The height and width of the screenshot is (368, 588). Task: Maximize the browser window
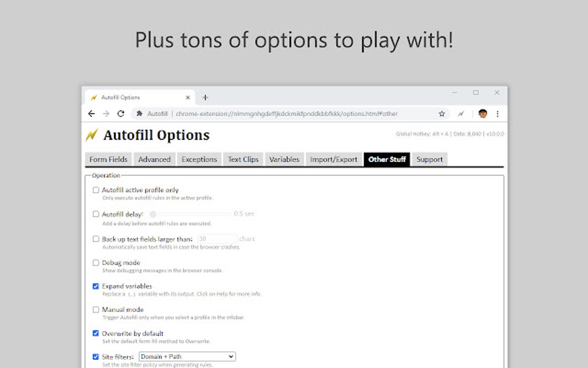pyautogui.click(x=476, y=92)
